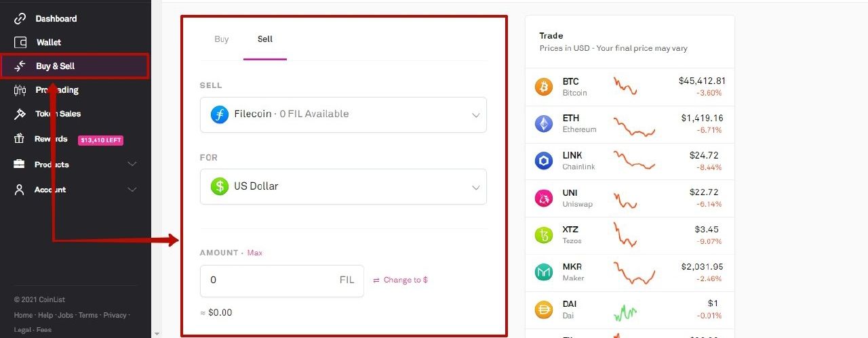Image resolution: width=868 pixels, height=338 pixels.
Task: Switch to the Sell tab
Action: pyautogui.click(x=265, y=39)
